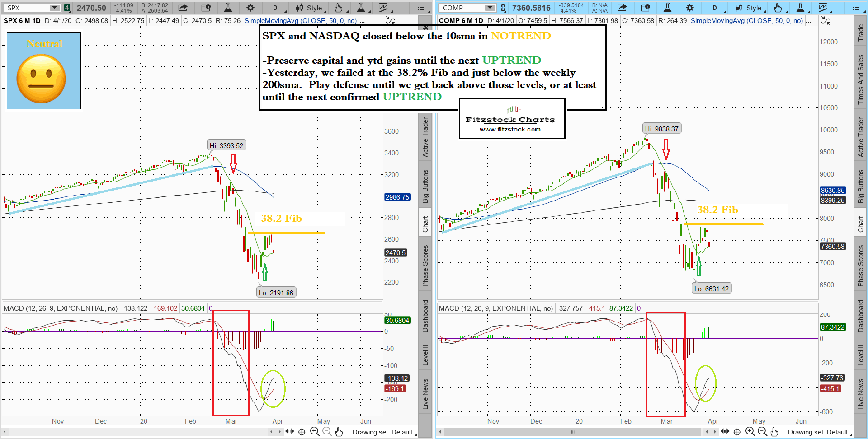868x439 pixels.
Task: Zoom in on the SPX chart
Action: point(315,432)
